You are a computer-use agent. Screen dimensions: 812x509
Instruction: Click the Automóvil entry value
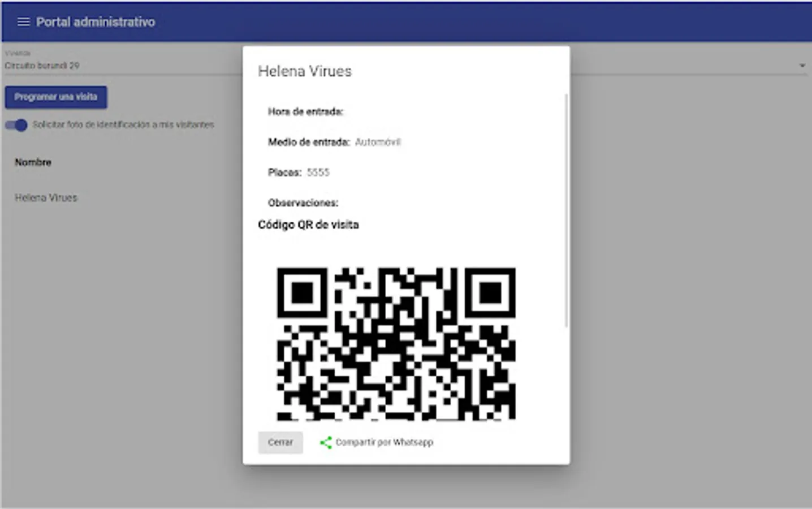pos(378,142)
